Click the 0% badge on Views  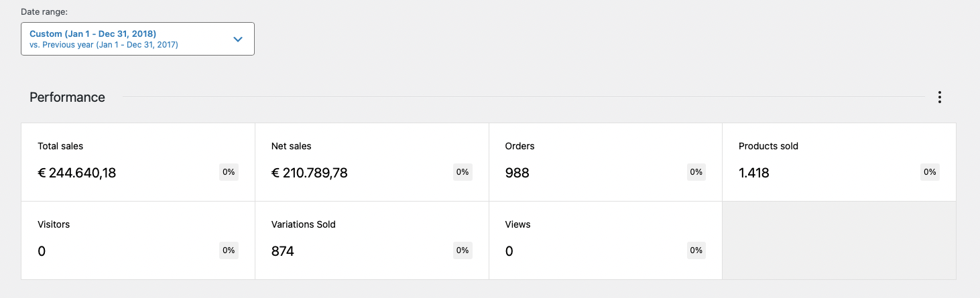point(696,250)
